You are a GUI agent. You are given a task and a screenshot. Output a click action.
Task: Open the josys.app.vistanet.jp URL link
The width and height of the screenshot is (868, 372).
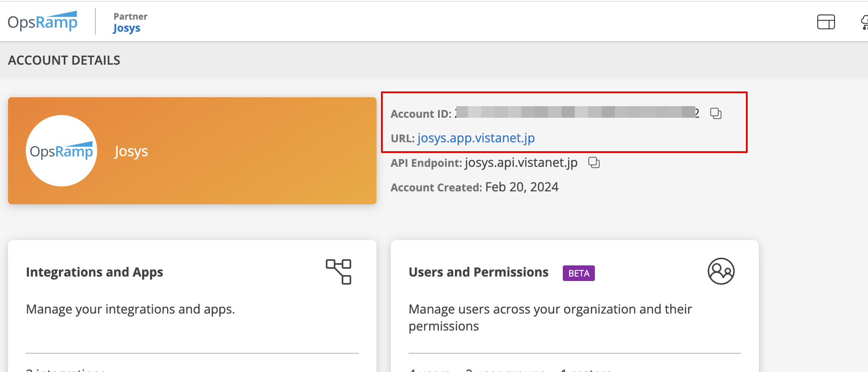pyautogui.click(x=476, y=138)
